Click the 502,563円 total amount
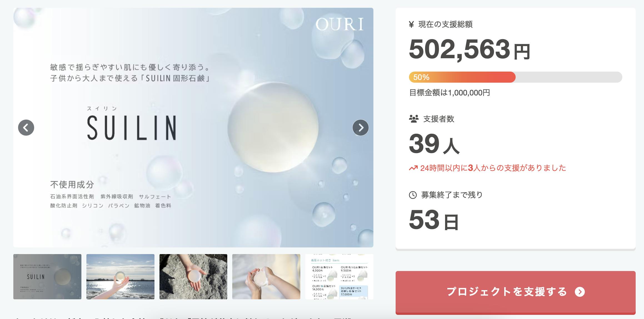 (x=470, y=50)
